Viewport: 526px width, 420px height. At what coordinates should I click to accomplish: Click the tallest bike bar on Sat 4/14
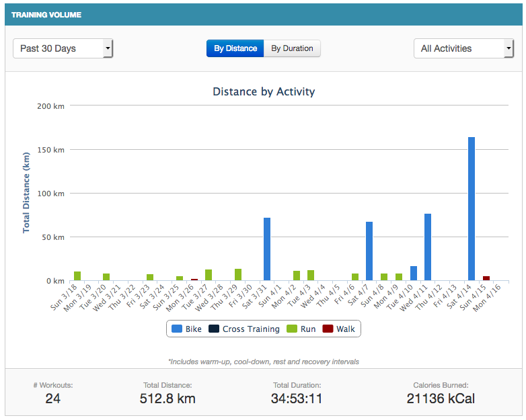coord(472,208)
